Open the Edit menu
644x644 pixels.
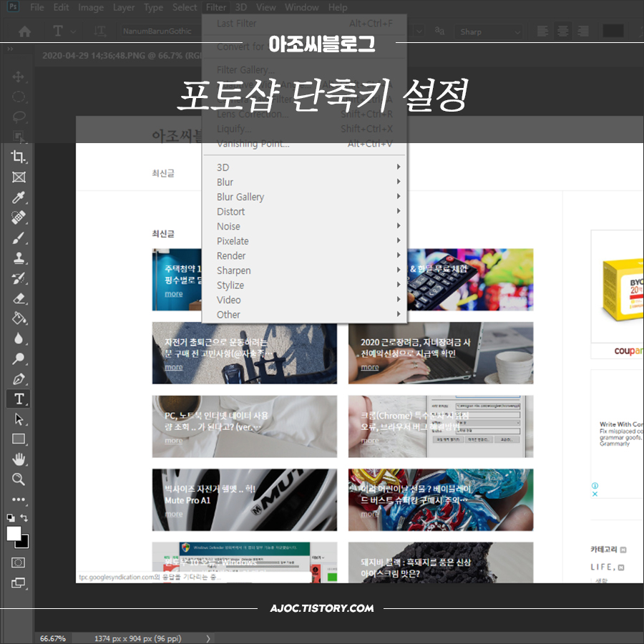pos(61,7)
